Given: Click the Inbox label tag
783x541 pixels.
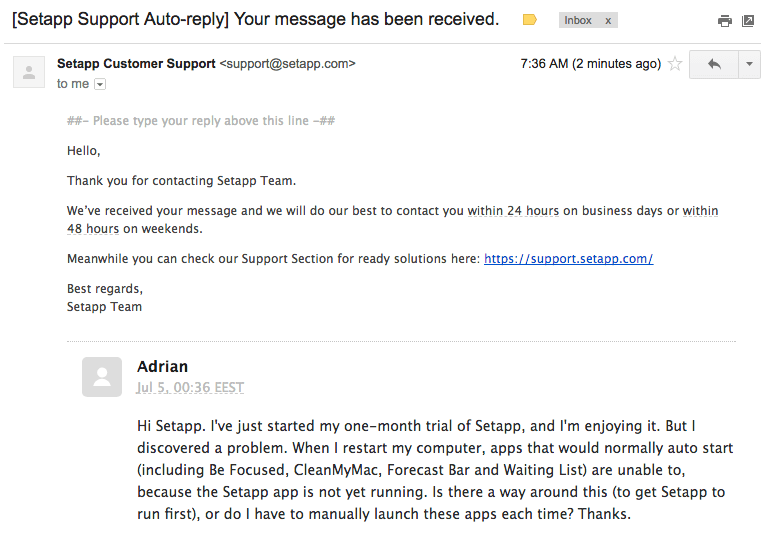Looking at the screenshot, I should (578, 20).
